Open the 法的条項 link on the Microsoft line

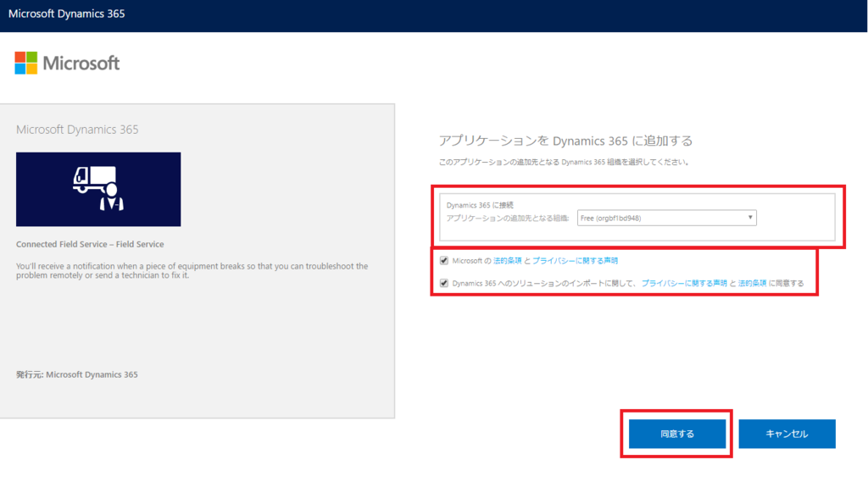507,261
